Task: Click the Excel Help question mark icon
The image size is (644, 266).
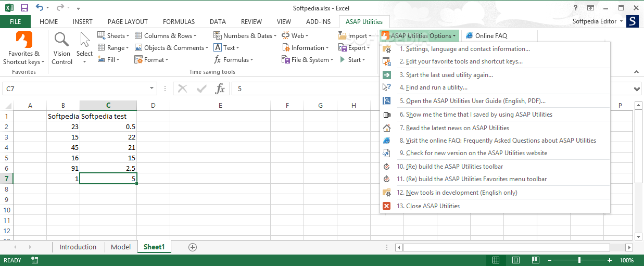Action: click(575, 8)
